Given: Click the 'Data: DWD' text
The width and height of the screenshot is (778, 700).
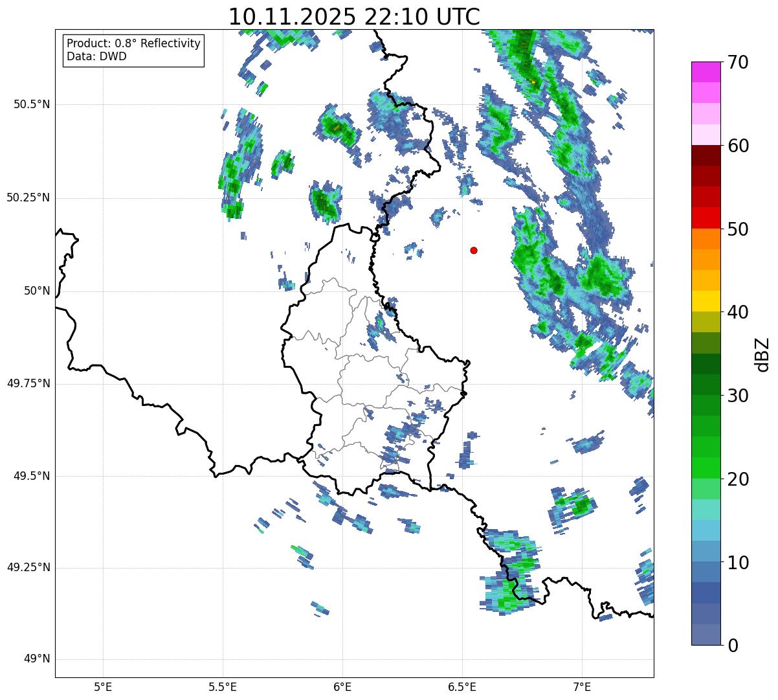Looking at the screenshot, I should click(96, 56).
